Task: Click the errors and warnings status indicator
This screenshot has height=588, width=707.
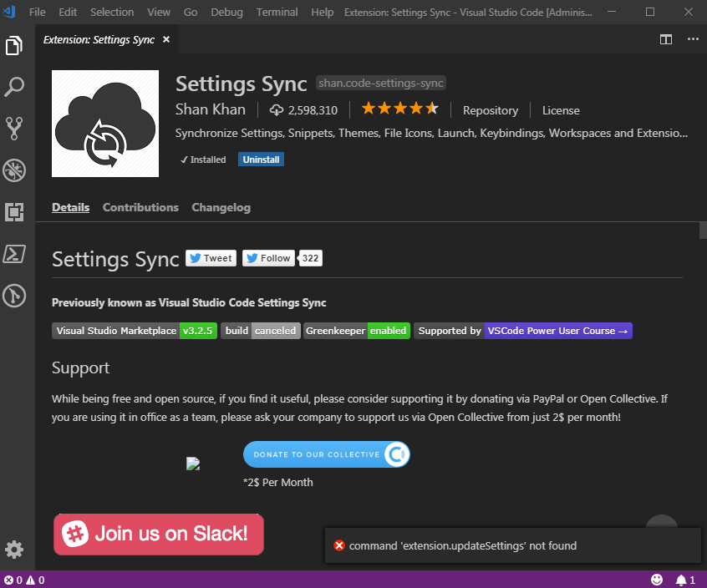Action: (24, 580)
